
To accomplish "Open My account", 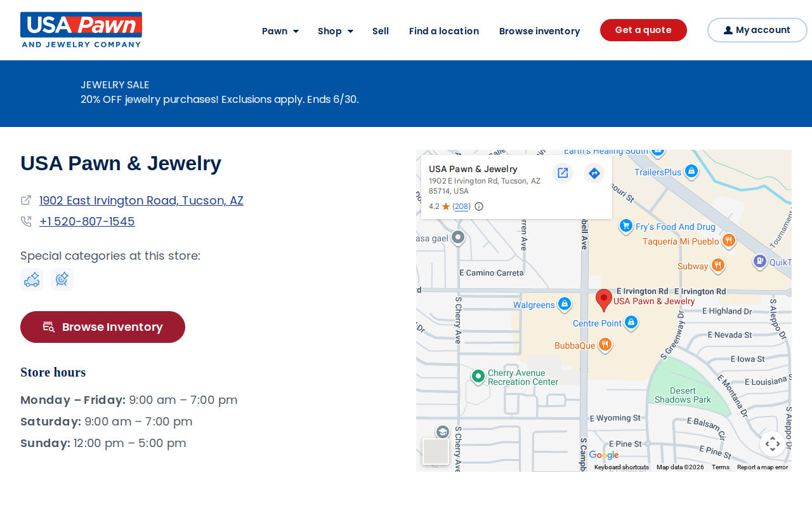I will coord(757,30).
